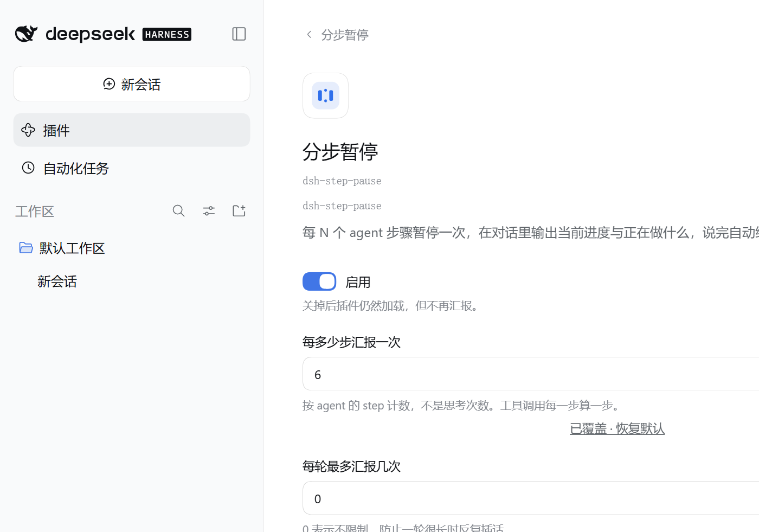
Task: Click the HARNESS badge
Action: (x=167, y=35)
